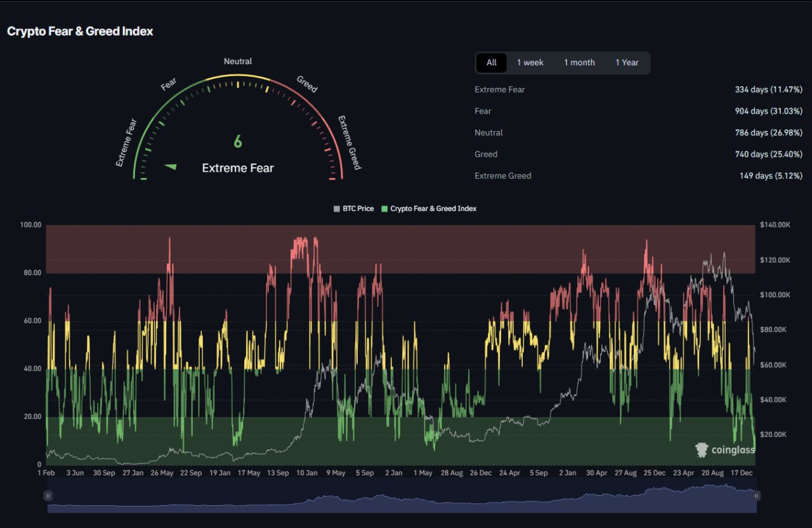Click the "1 month" option
Screen dimensions: 812x528
pos(579,62)
